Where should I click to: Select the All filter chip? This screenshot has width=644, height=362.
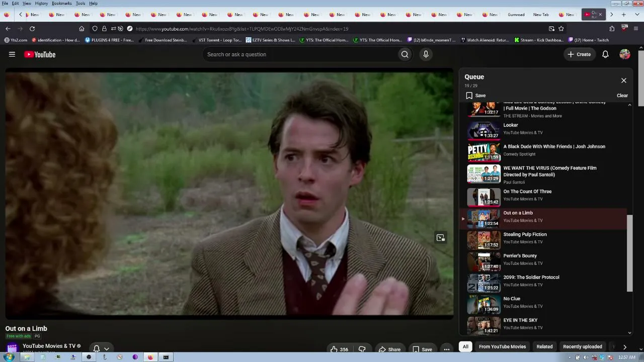click(x=465, y=346)
